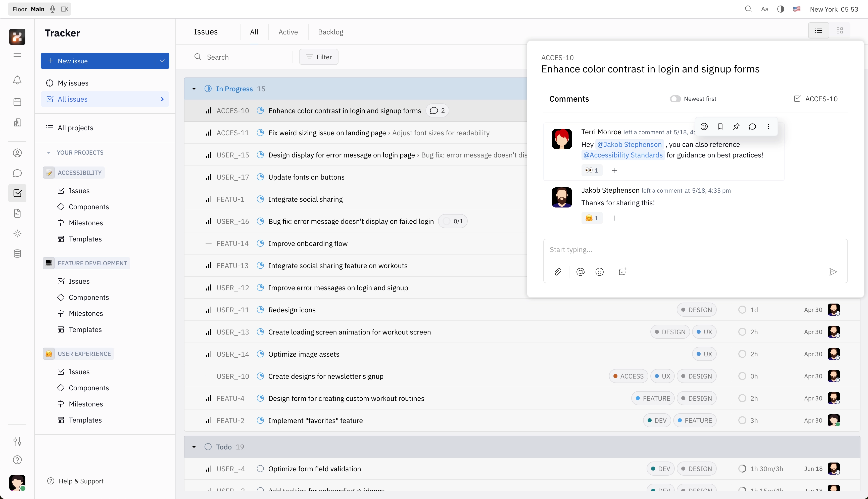Image resolution: width=868 pixels, height=499 pixels.
Task: Click the pin icon on Terri's comment
Action: coord(736,127)
